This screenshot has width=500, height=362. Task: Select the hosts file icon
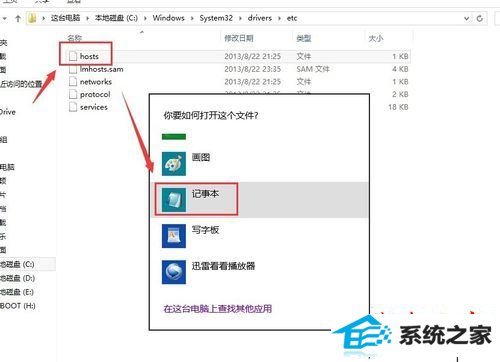pos(73,56)
